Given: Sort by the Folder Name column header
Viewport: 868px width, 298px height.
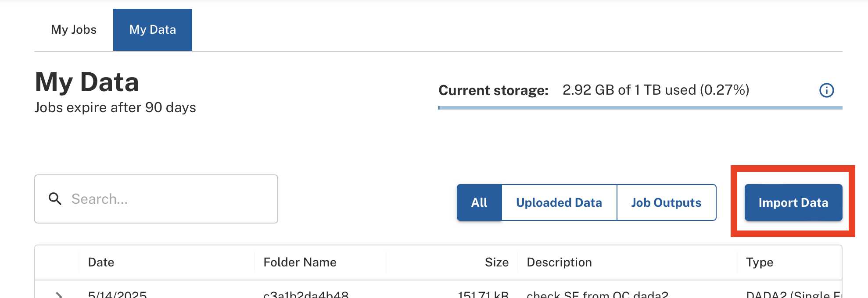Looking at the screenshot, I should [300, 262].
